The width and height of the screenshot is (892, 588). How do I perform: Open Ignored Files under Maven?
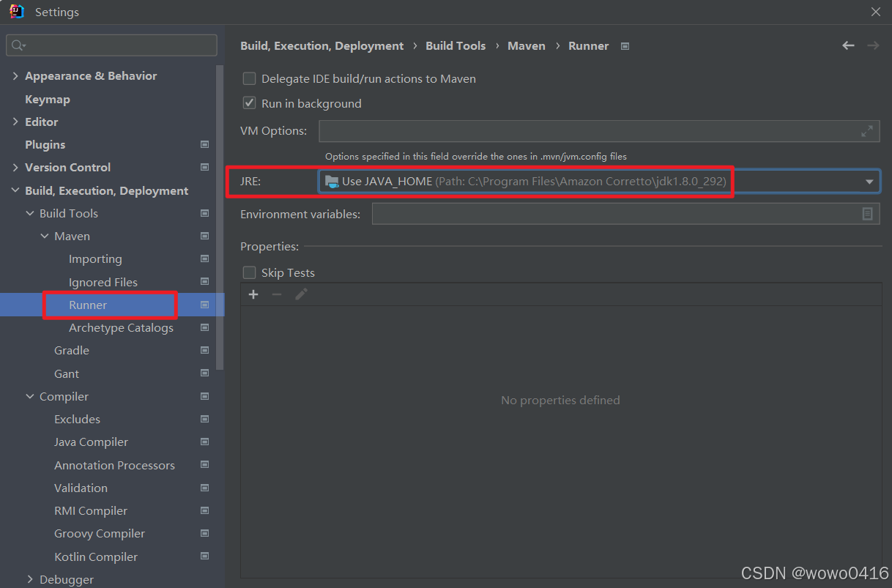pyautogui.click(x=103, y=282)
